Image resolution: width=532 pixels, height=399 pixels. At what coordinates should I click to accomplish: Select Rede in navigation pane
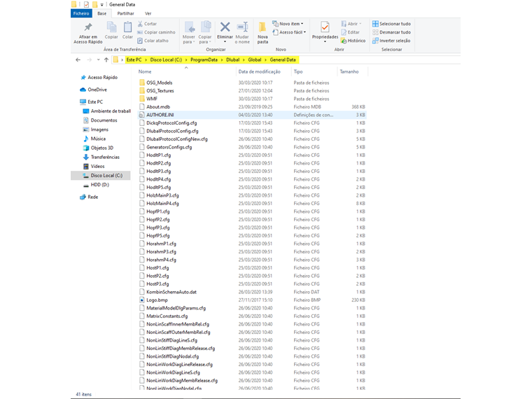(x=89, y=197)
